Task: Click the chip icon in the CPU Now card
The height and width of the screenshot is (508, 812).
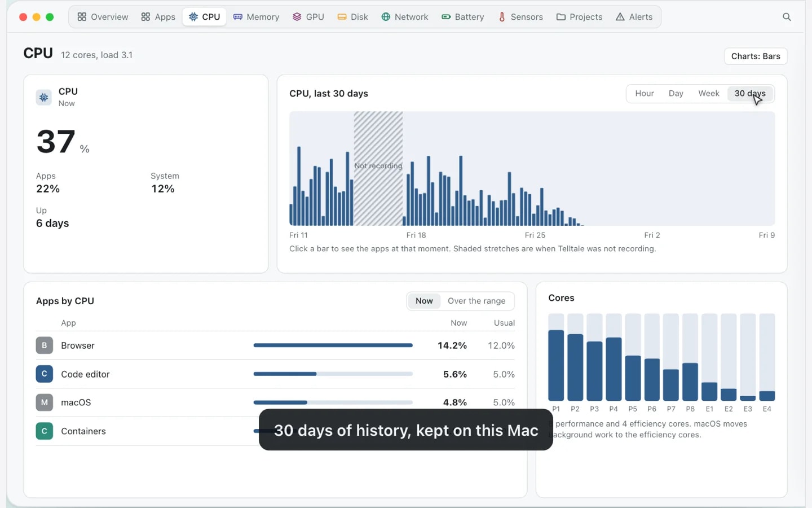Action: [44, 97]
